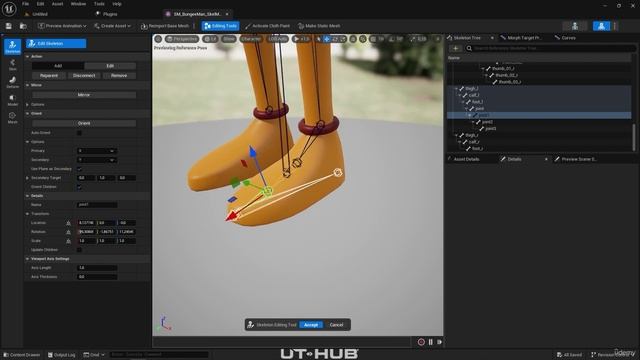Open the Preview Scene Settings tab
This screenshot has height=360, width=640.
point(576,159)
